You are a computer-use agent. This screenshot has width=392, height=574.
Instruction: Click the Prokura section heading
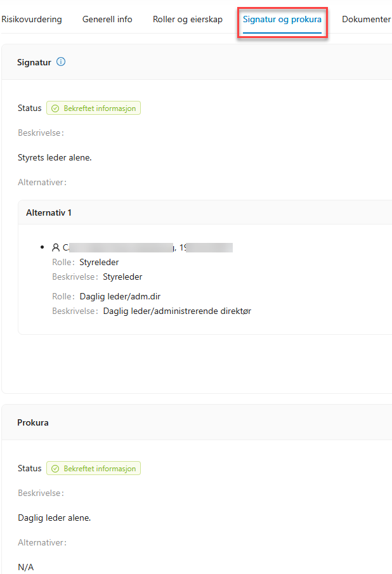click(33, 423)
